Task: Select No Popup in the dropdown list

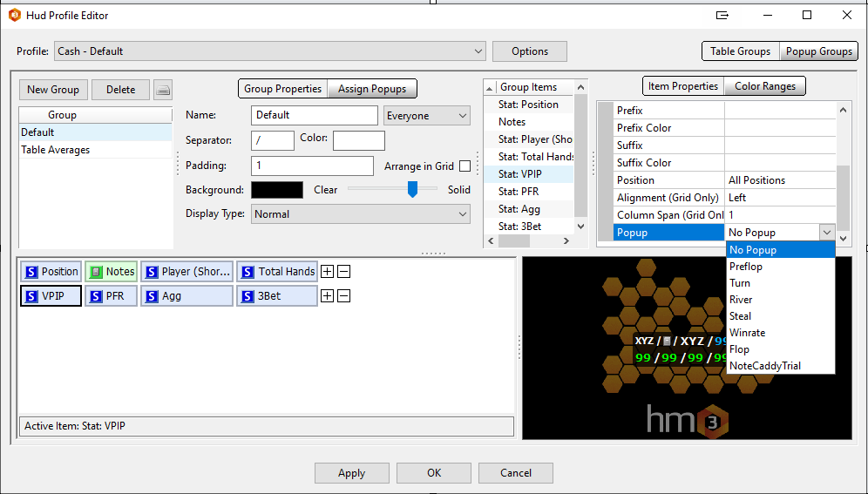Action: (x=780, y=250)
